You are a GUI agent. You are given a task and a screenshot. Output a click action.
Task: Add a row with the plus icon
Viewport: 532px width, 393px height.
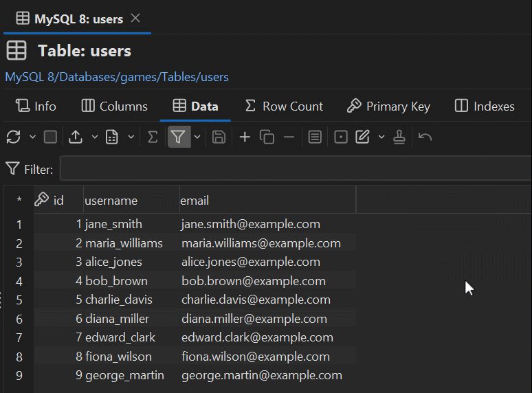(245, 137)
